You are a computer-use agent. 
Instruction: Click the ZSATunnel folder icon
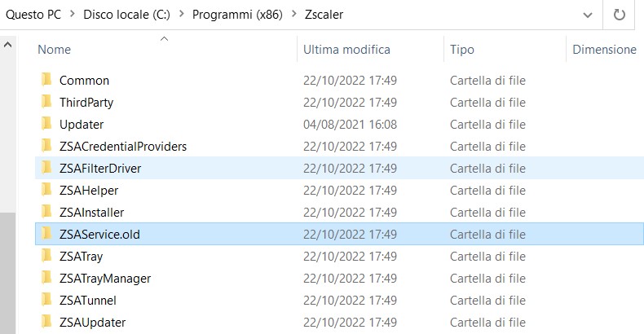point(46,301)
